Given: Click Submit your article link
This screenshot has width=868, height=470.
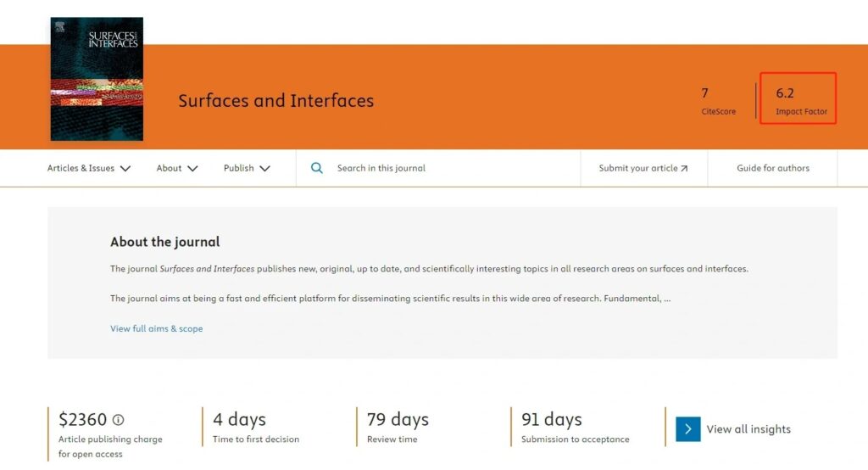Looking at the screenshot, I should (x=643, y=168).
